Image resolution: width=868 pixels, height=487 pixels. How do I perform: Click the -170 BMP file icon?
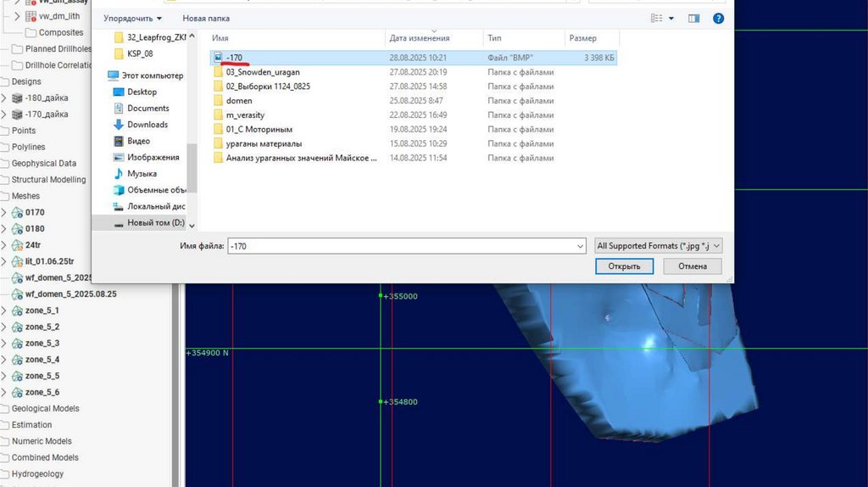point(218,57)
